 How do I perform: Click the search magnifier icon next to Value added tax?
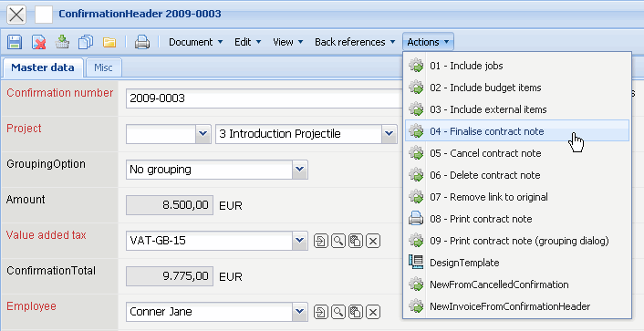pyautogui.click(x=338, y=241)
